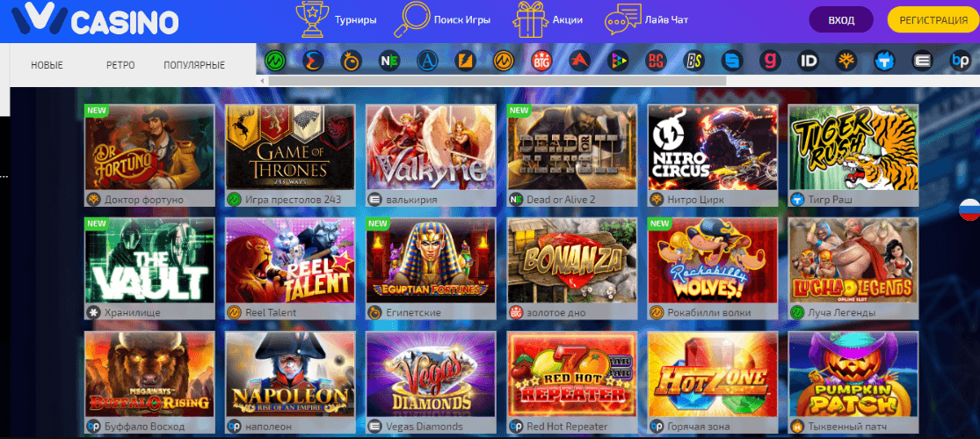This screenshot has width=980, height=439.
Task: Filter by the NE provider icon
Action: pyautogui.click(x=388, y=61)
